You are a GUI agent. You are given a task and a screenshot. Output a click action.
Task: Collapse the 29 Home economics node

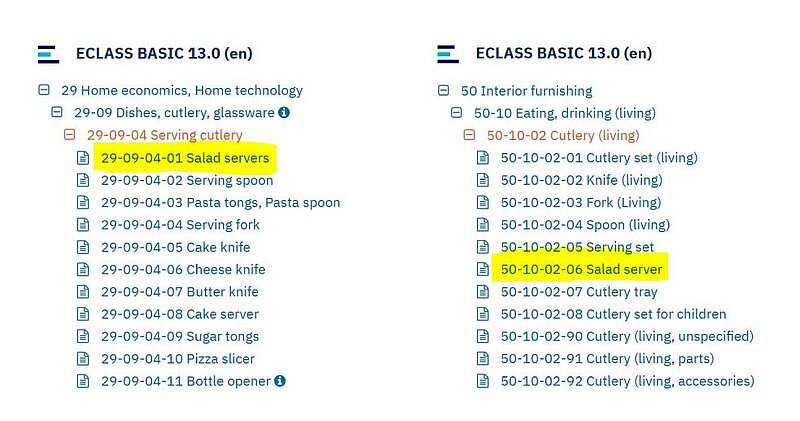pyautogui.click(x=43, y=91)
